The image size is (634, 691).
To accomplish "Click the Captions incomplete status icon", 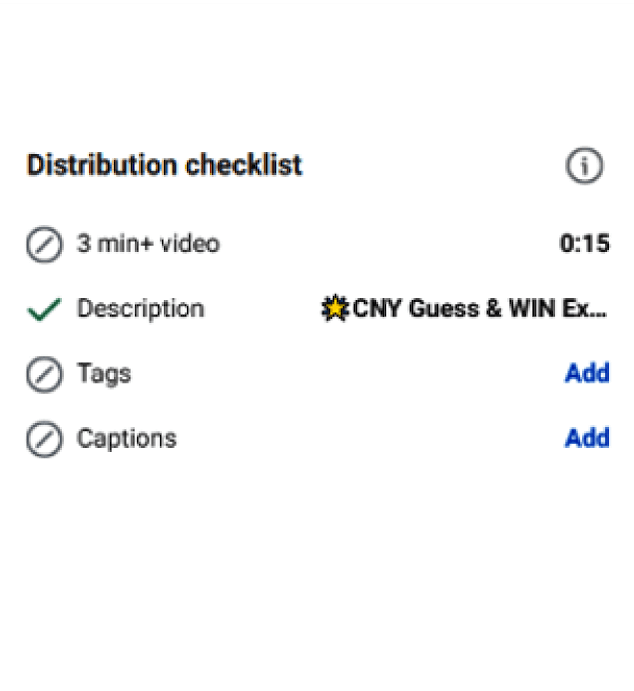I will coord(43,439).
